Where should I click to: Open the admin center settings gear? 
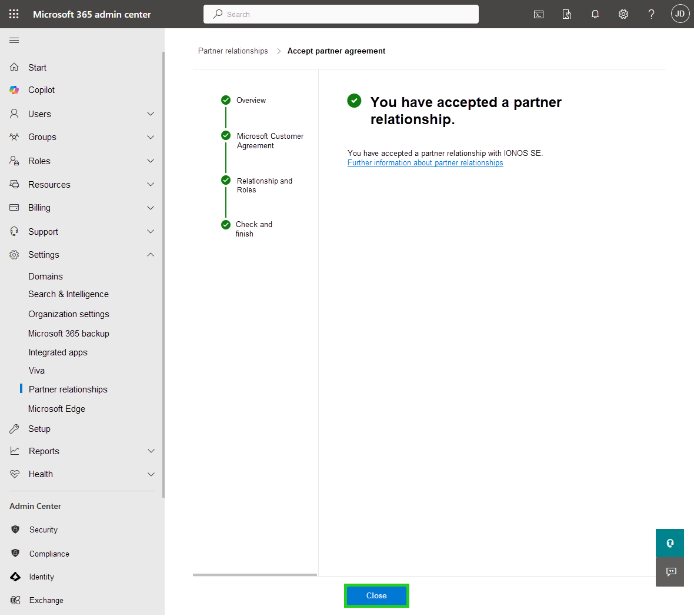click(623, 14)
